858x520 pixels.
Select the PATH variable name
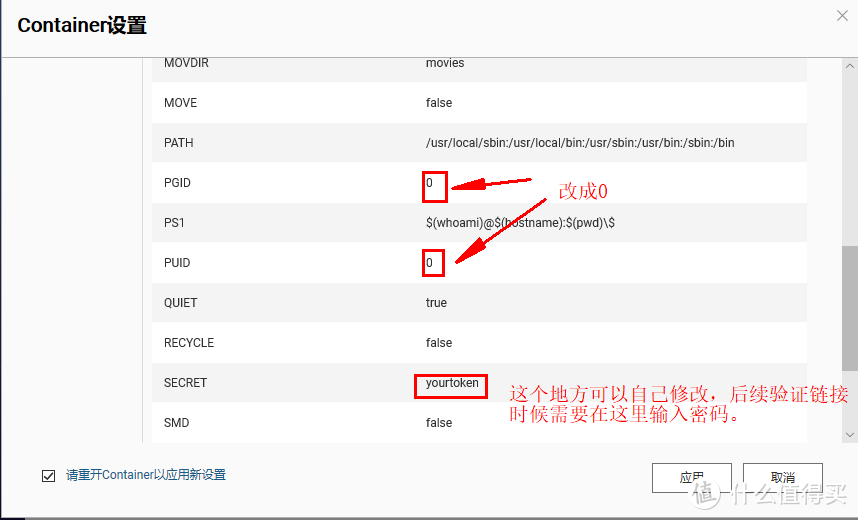click(x=178, y=143)
